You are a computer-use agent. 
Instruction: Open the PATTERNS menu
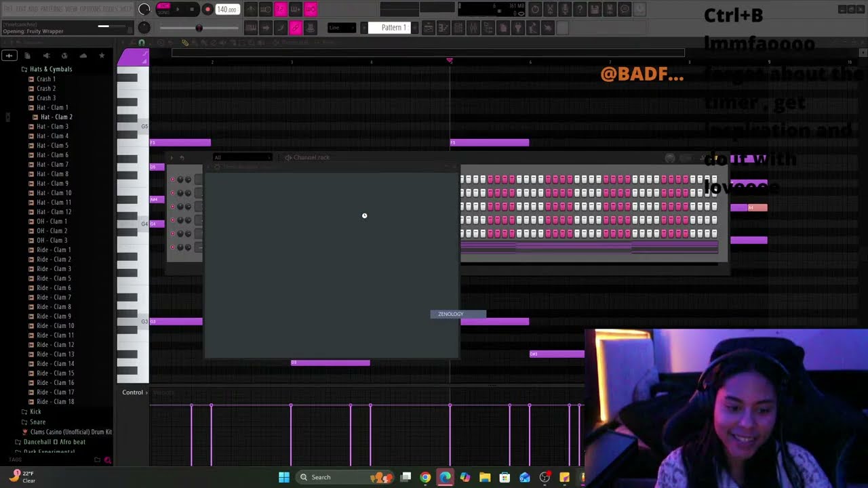[x=52, y=9]
